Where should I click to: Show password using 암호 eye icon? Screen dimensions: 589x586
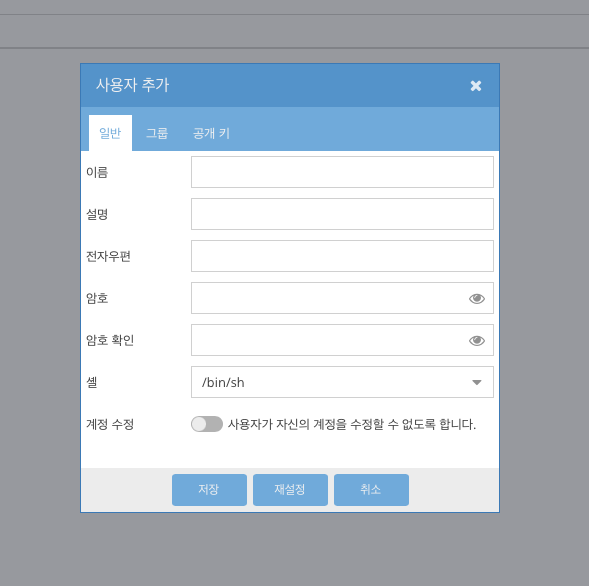[477, 299]
